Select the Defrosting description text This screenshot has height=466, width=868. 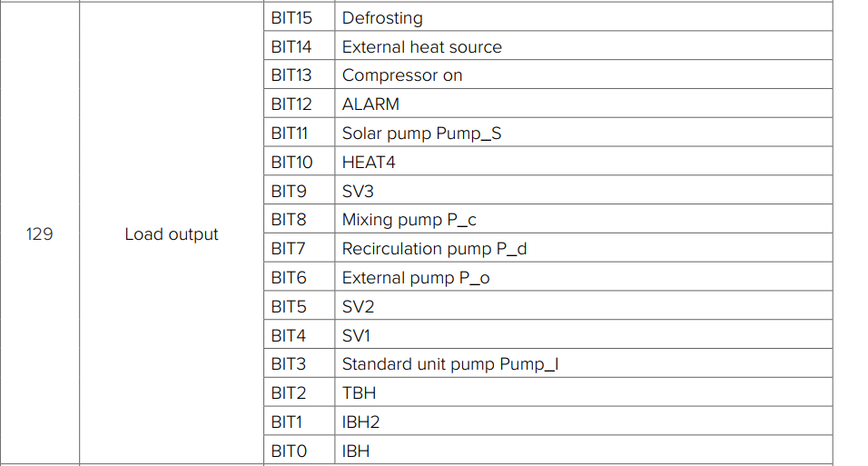coord(382,18)
